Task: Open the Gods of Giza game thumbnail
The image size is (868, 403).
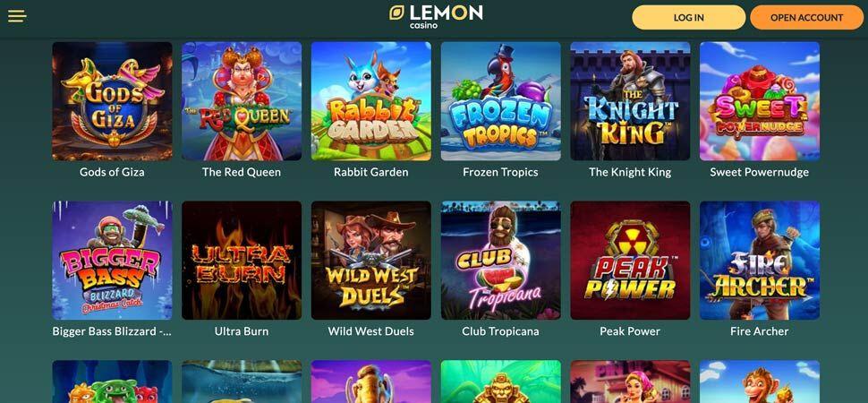Action: pyautogui.click(x=113, y=101)
